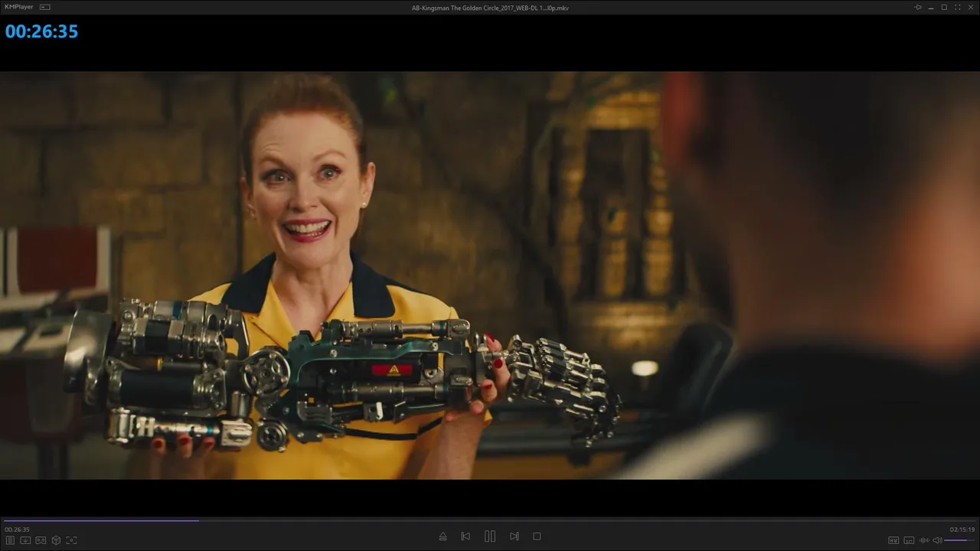
Task: Maximize the KMPlayer window
Action: [944, 8]
